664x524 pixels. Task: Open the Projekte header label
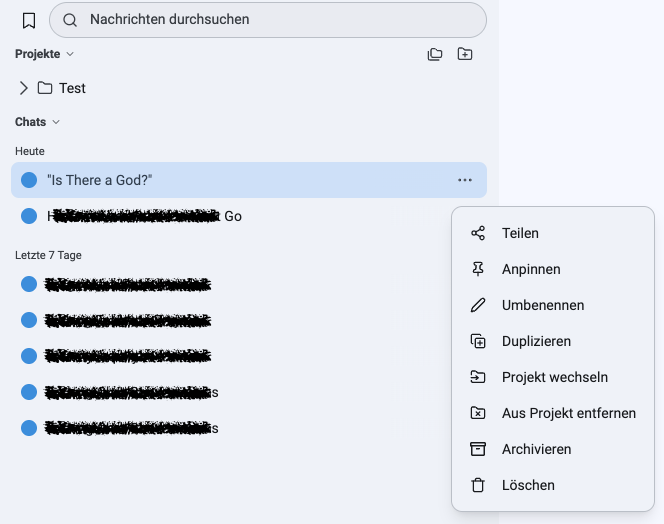[x=38, y=54]
